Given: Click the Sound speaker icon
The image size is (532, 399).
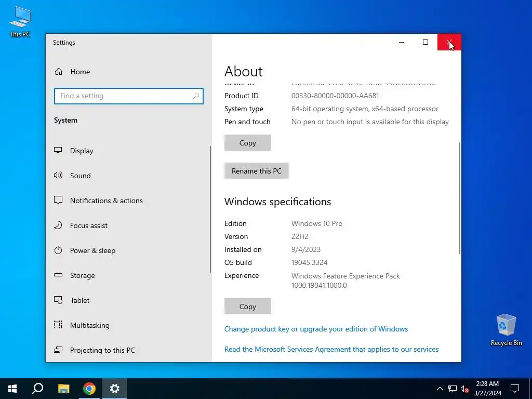Looking at the screenshot, I should click(58, 176).
